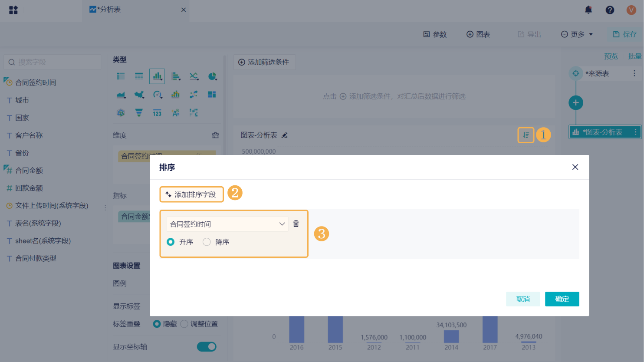This screenshot has width=644, height=362.
Task: Click 添加排序字段 button
Action: pos(191,194)
